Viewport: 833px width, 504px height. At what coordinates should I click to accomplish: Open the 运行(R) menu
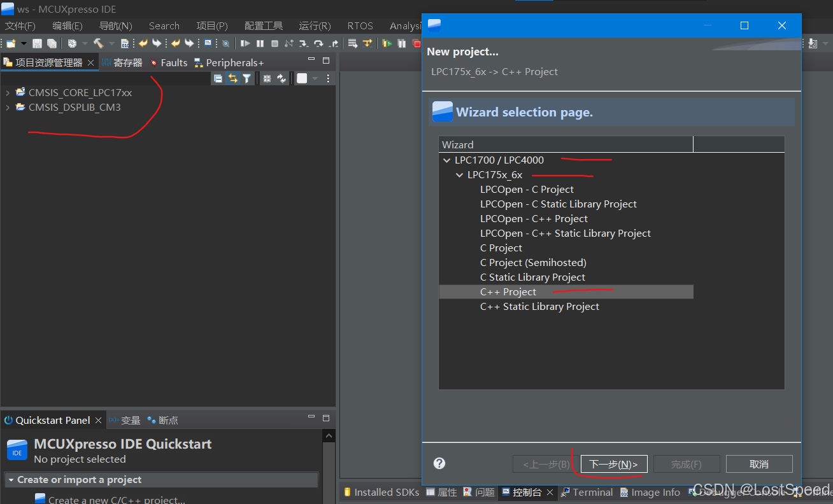point(315,26)
